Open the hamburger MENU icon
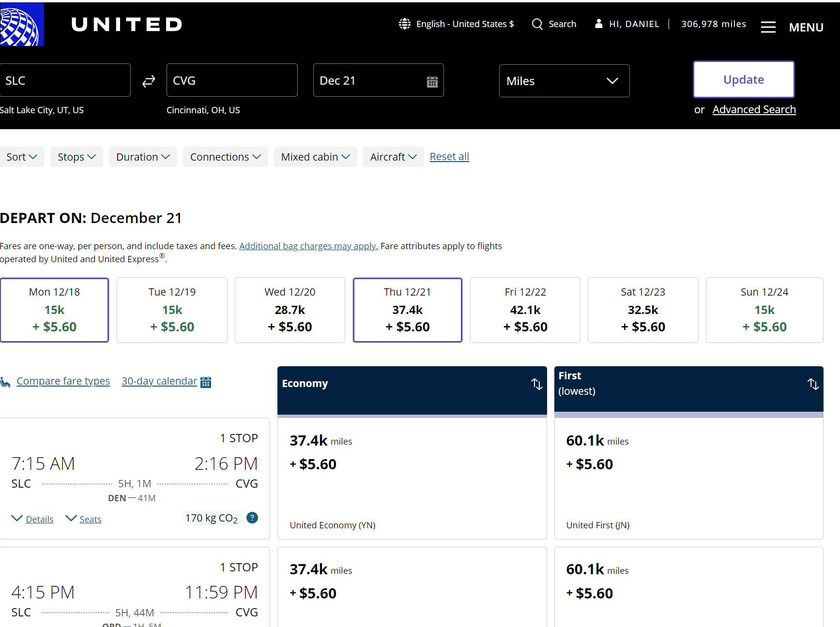 (768, 27)
